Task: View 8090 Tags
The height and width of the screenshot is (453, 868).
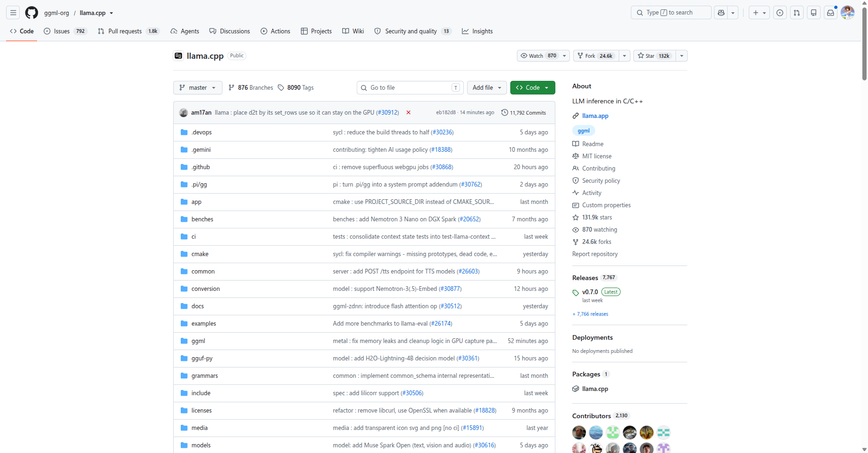Action: pyautogui.click(x=296, y=88)
